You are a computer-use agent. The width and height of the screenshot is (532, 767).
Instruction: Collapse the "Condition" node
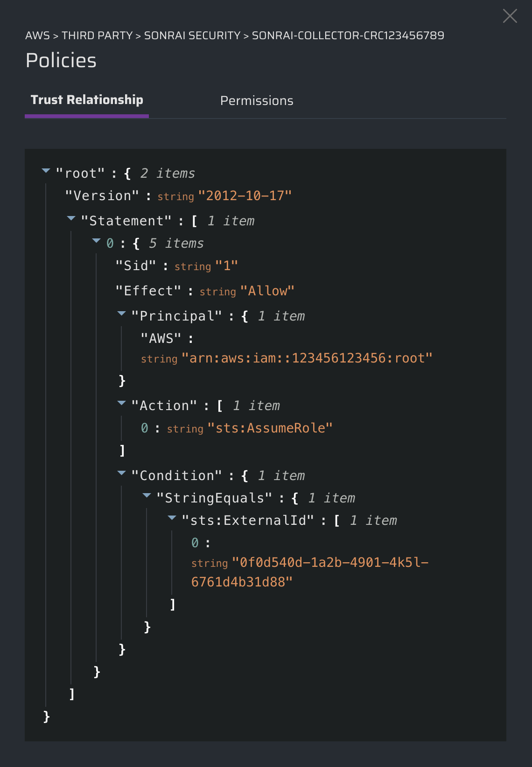point(121,474)
